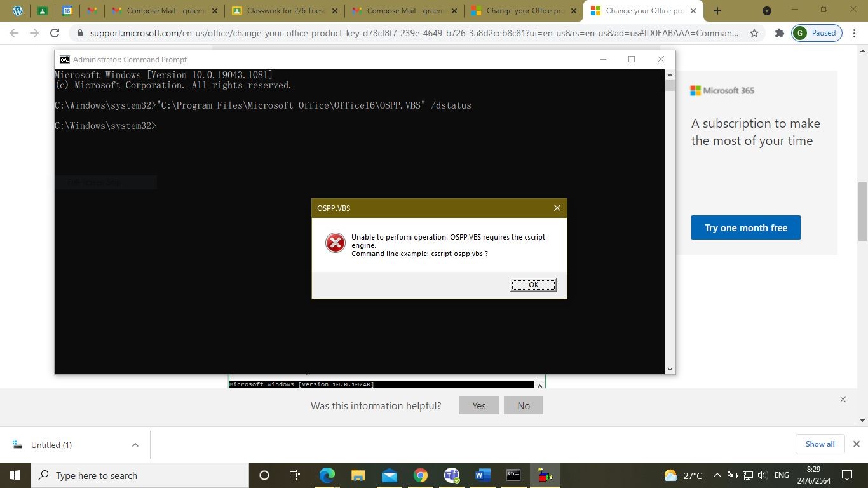This screenshot has width=868, height=488.
Task: Open weather widget showing 27°C
Action: click(x=683, y=475)
